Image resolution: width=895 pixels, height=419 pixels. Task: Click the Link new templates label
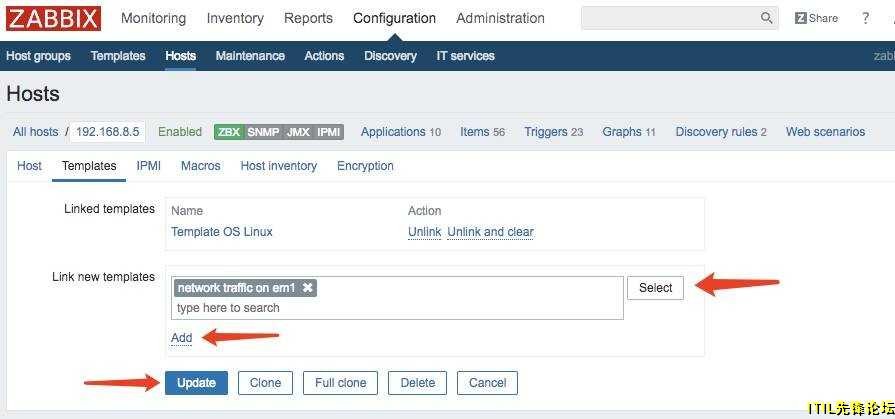click(103, 277)
